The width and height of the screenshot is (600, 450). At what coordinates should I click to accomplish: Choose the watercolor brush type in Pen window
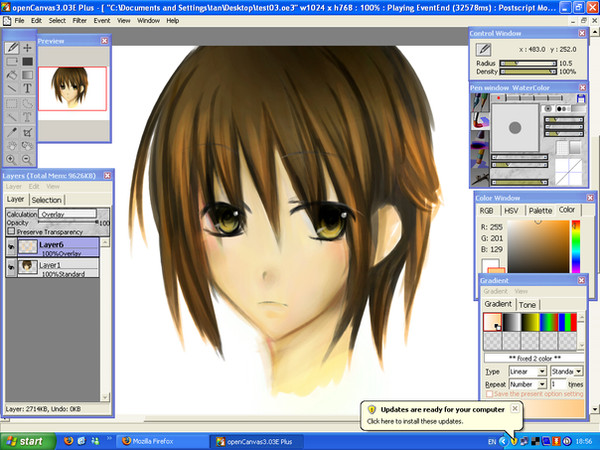point(480,120)
